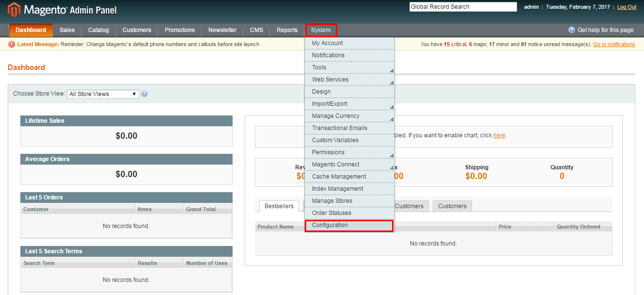Click the System menu in the navigation bar

(x=321, y=30)
